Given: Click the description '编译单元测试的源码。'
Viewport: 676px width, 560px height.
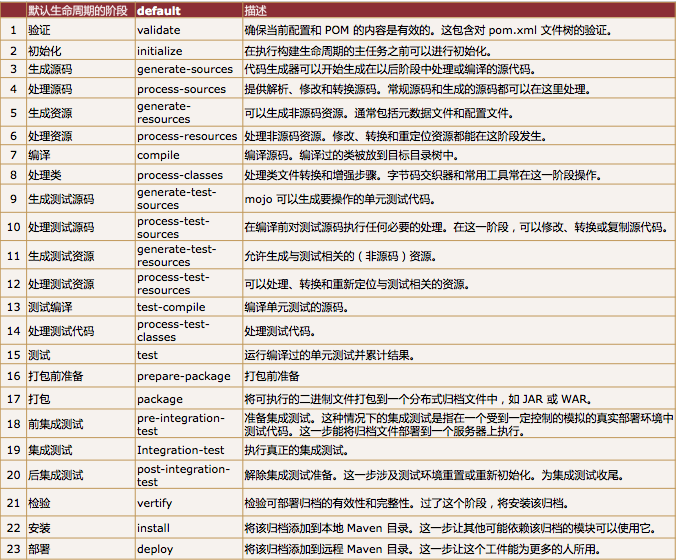Looking at the screenshot, I should click(297, 307).
